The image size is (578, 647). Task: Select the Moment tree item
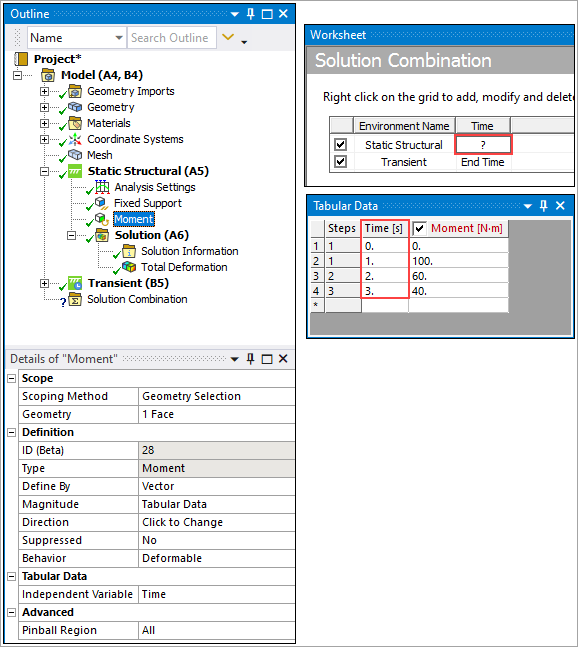(134, 219)
